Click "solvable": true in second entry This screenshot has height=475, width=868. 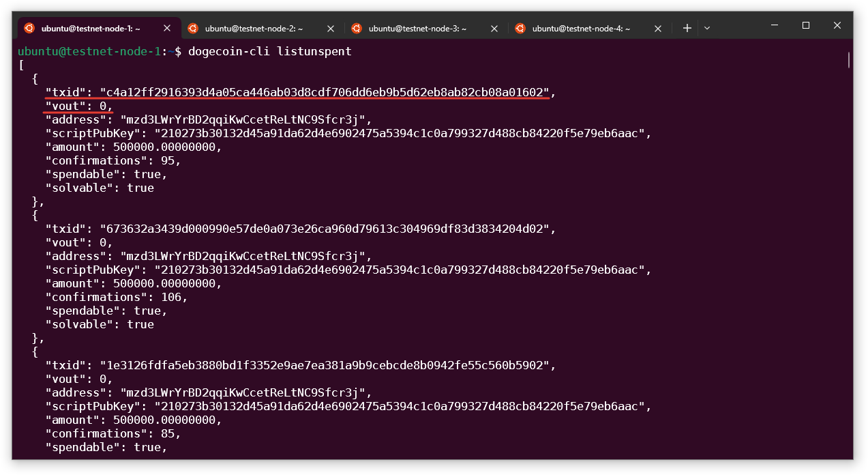(x=100, y=324)
